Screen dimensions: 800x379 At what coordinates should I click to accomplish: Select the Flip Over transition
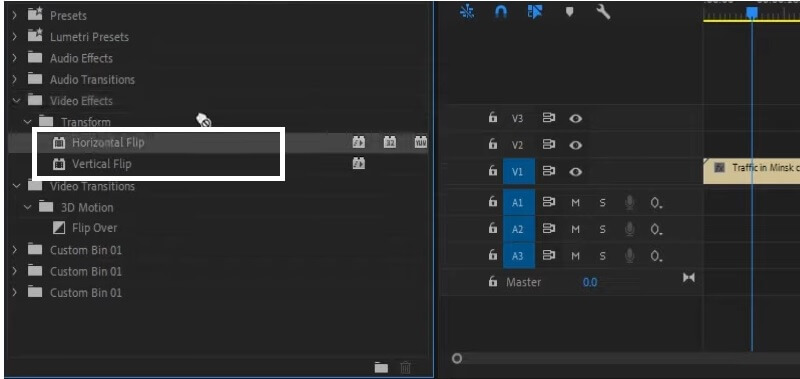94,228
